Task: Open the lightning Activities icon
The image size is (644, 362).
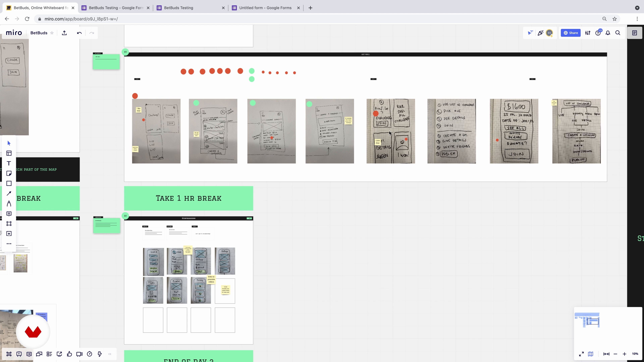Action: pyautogui.click(x=100, y=354)
